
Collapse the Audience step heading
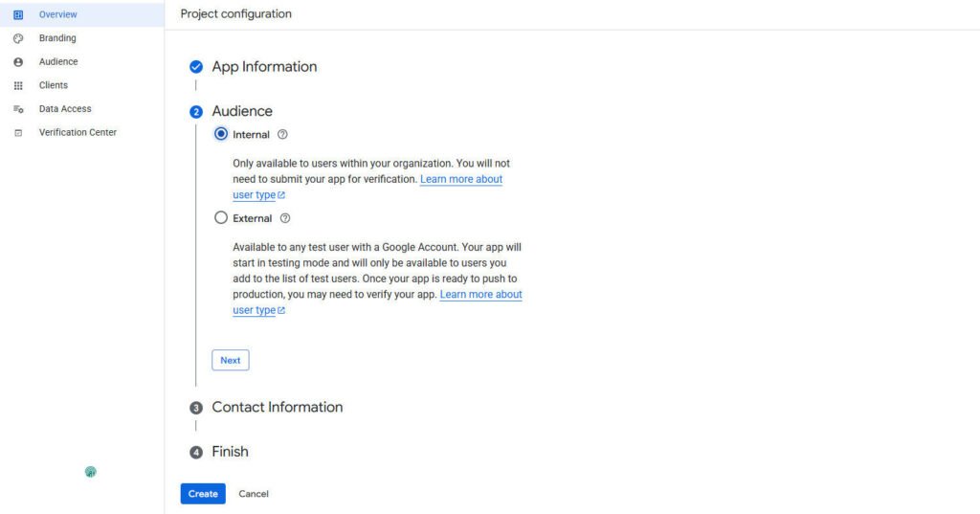[x=242, y=111]
